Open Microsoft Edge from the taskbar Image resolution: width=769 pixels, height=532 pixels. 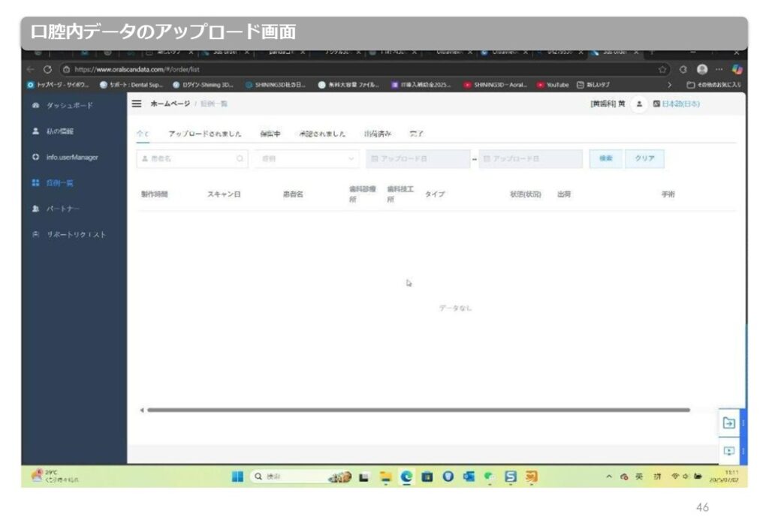407,476
